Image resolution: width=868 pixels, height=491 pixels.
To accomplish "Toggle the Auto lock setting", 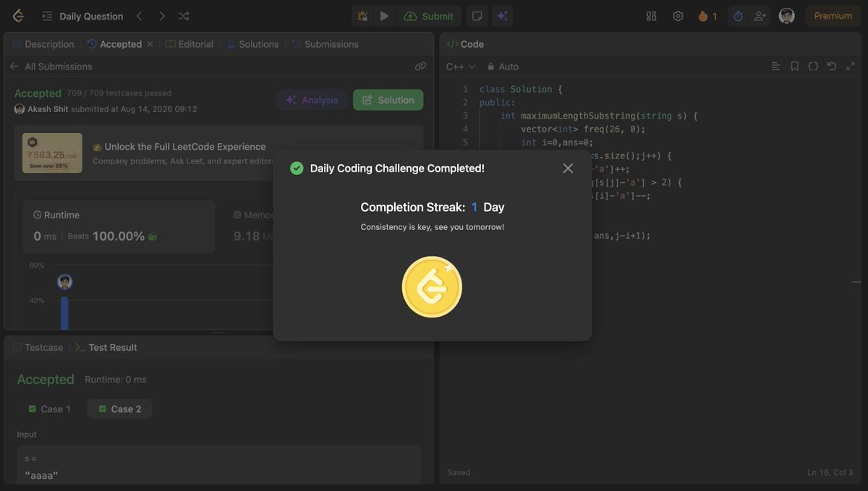I will coord(503,67).
